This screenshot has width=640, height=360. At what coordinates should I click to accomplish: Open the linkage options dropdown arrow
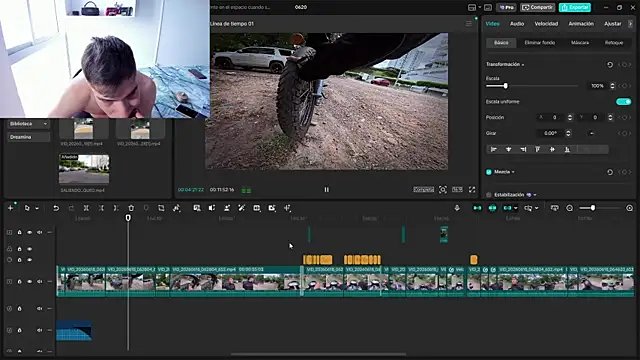click(x=516, y=208)
